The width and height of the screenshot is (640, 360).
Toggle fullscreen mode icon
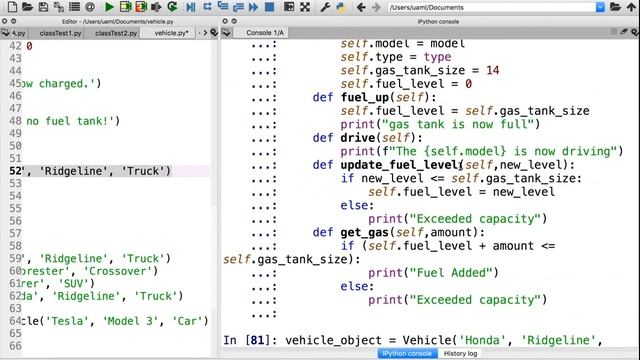click(305, 7)
